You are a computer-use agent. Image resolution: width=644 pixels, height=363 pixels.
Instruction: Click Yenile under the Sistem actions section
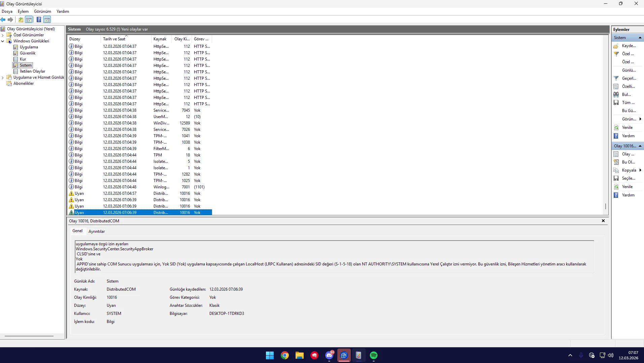[628, 128]
